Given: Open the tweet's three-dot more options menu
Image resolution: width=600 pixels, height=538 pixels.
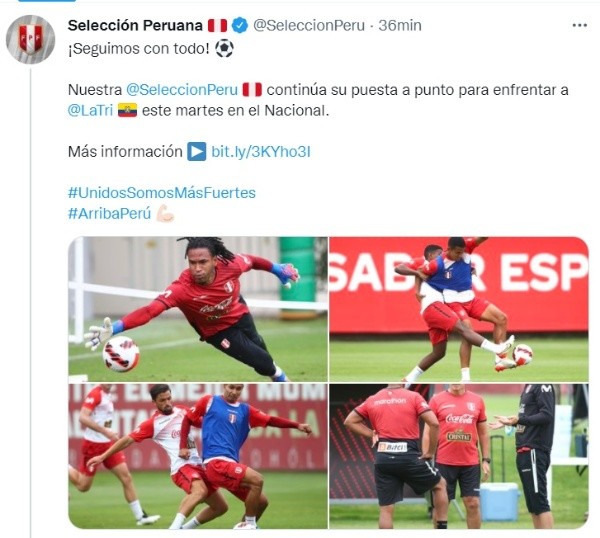Looking at the screenshot, I should (579, 26).
